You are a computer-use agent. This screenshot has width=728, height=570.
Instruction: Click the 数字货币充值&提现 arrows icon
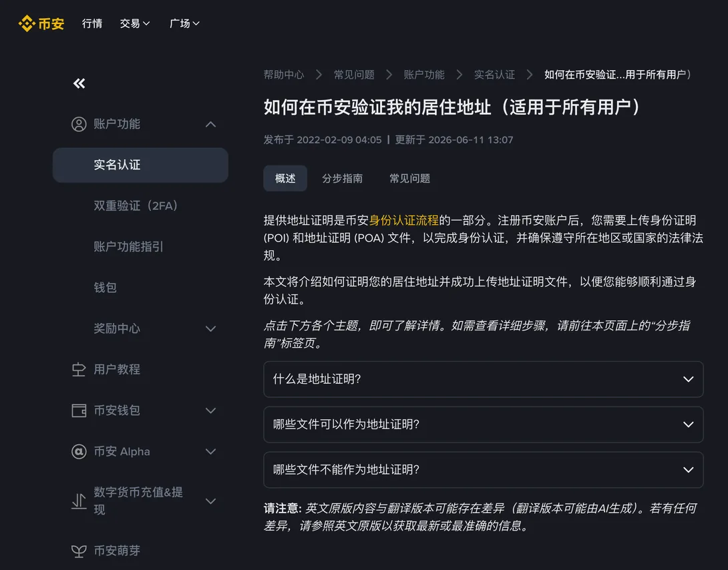point(79,501)
